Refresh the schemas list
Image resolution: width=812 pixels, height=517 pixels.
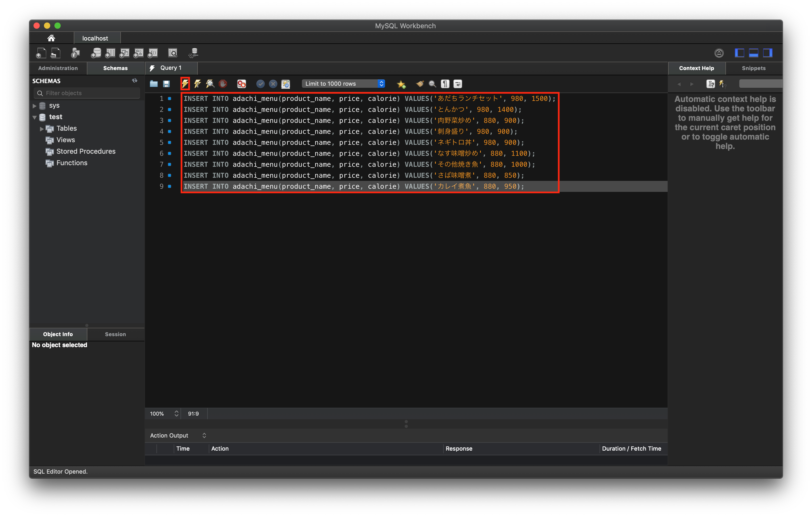[x=134, y=81]
